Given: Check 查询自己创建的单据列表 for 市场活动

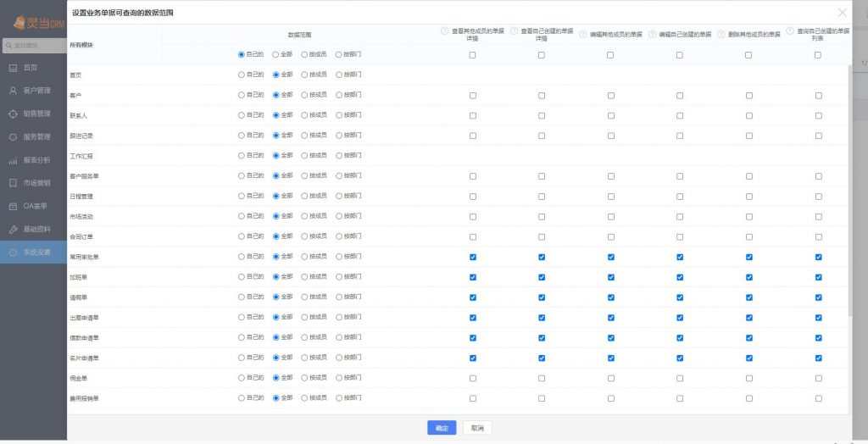Looking at the screenshot, I should 818,216.
